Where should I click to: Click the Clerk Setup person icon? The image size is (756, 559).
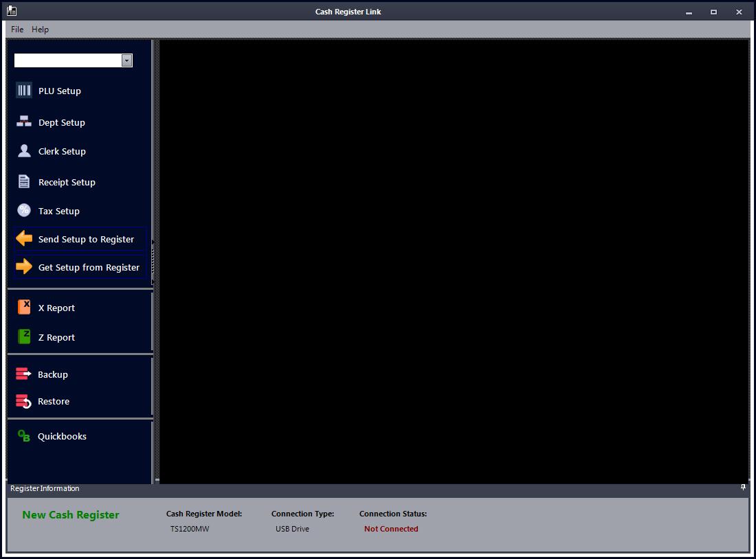[24, 151]
